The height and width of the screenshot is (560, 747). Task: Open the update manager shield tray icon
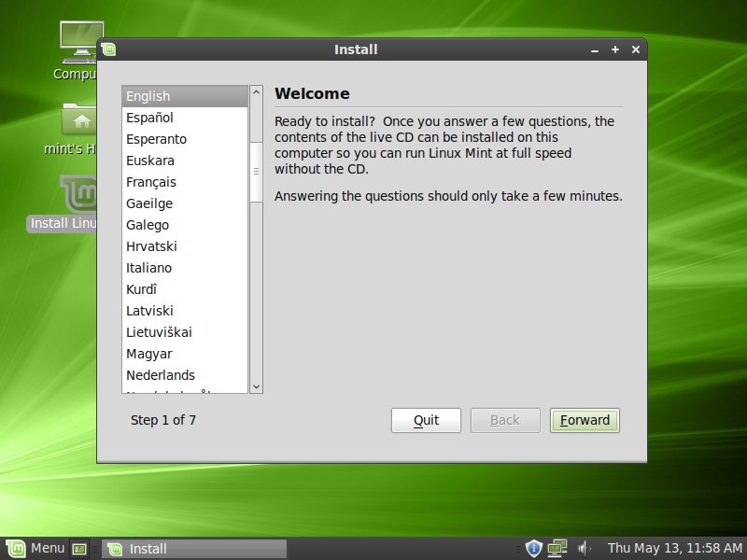[533, 548]
